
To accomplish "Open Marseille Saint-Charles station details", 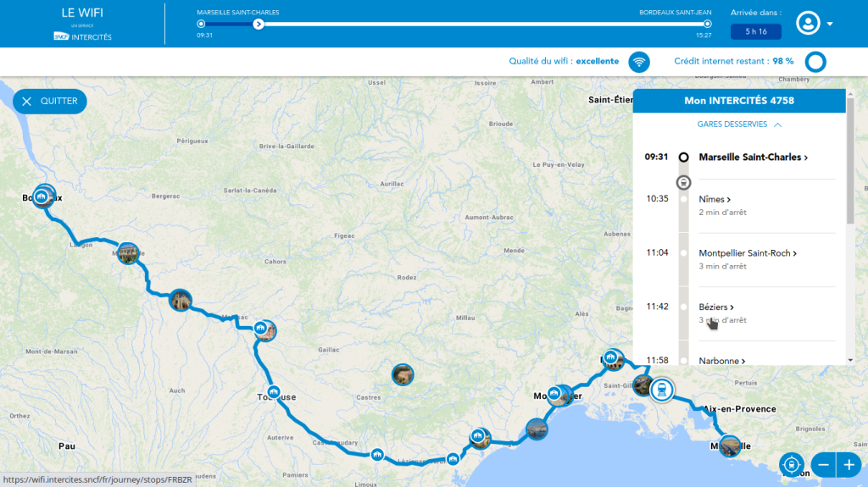I will [753, 158].
